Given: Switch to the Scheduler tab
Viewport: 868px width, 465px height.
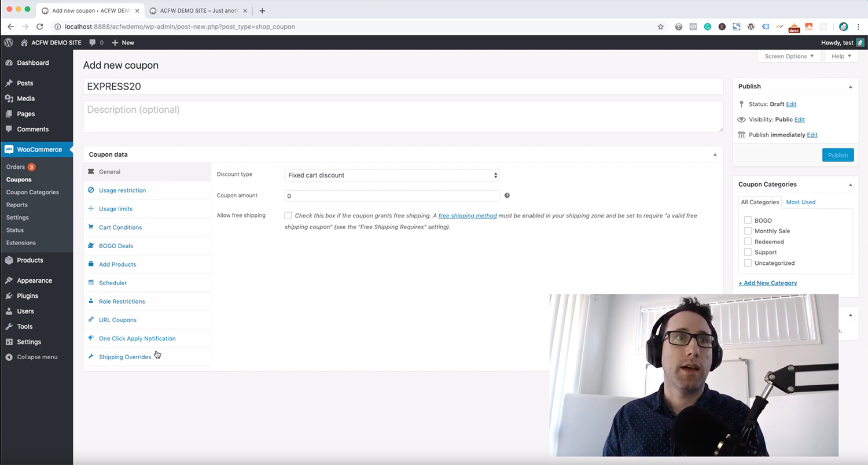Looking at the screenshot, I should point(147,283).
